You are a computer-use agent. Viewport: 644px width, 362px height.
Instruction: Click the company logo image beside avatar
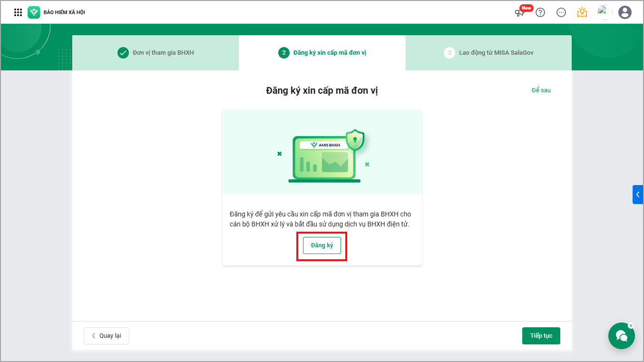pyautogui.click(x=603, y=11)
